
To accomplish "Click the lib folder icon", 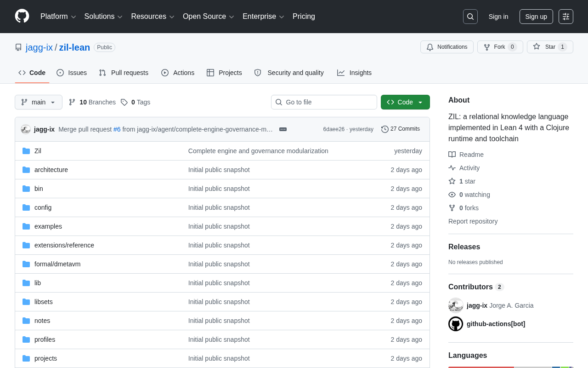I will (x=26, y=283).
